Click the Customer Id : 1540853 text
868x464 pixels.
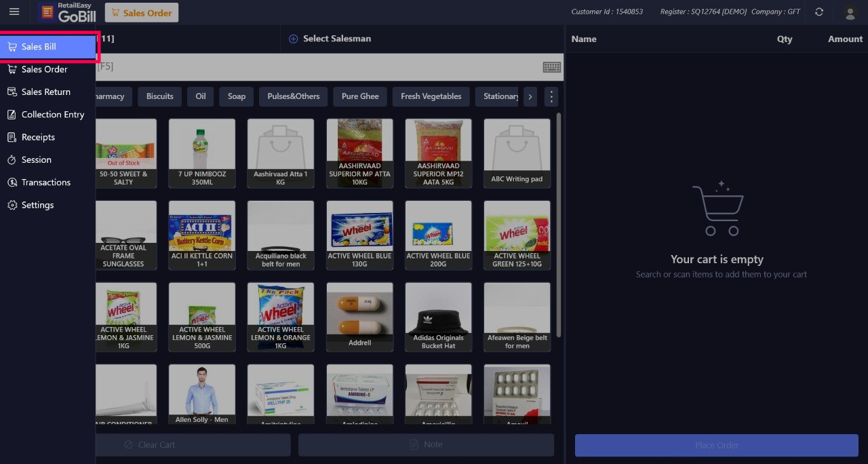click(607, 12)
